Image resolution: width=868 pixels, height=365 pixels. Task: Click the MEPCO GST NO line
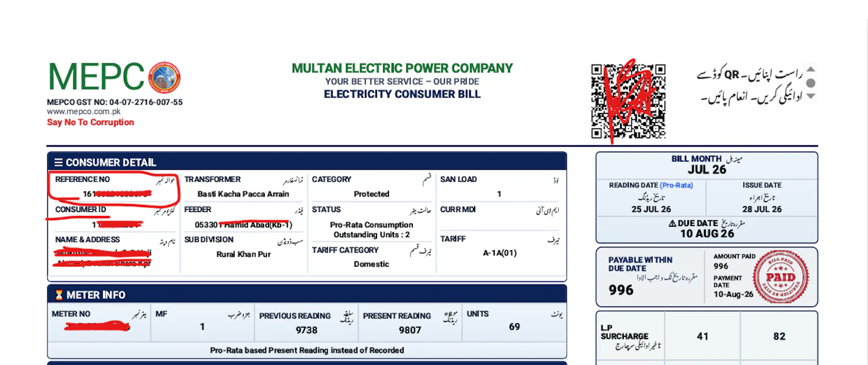click(x=114, y=102)
